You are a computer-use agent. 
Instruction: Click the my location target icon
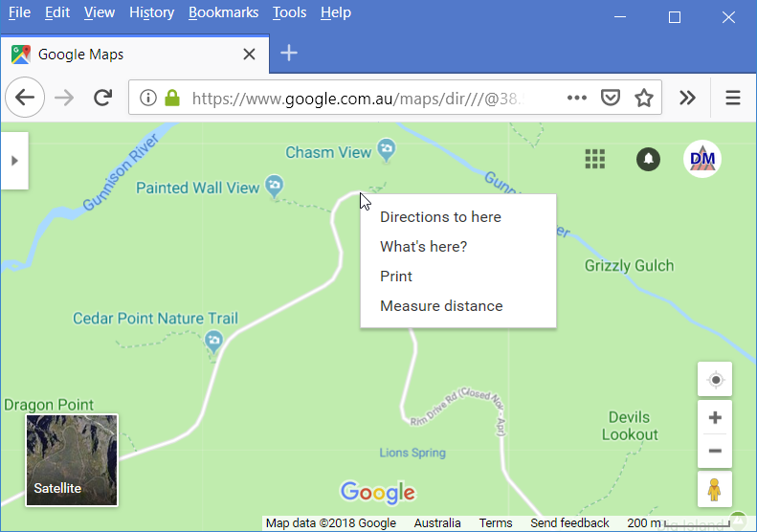(x=715, y=380)
